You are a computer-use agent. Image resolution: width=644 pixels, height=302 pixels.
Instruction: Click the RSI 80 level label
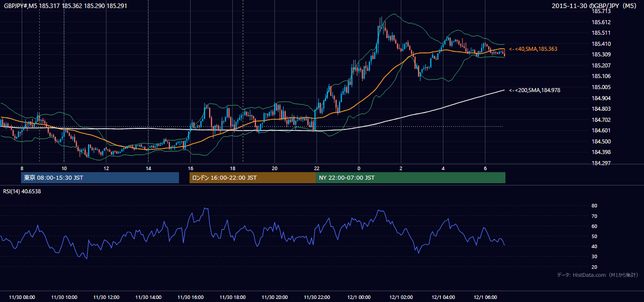(x=594, y=206)
